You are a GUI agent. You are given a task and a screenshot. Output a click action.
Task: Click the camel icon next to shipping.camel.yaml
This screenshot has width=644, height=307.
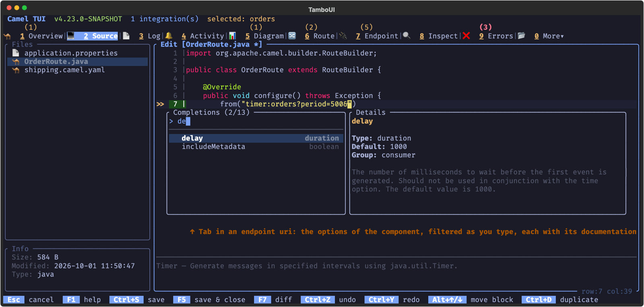16,70
